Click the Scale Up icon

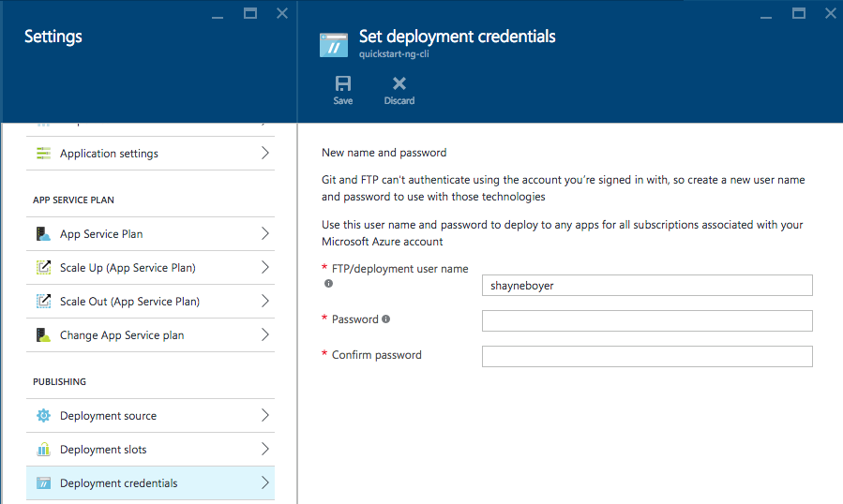coord(43,268)
